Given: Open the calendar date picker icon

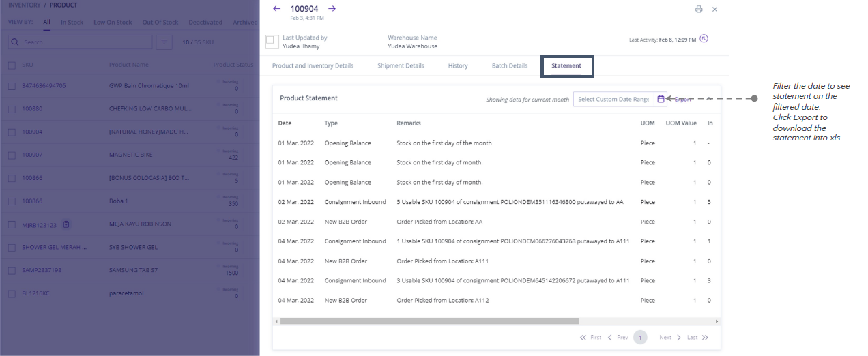Looking at the screenshot, I should click(661, 100).
